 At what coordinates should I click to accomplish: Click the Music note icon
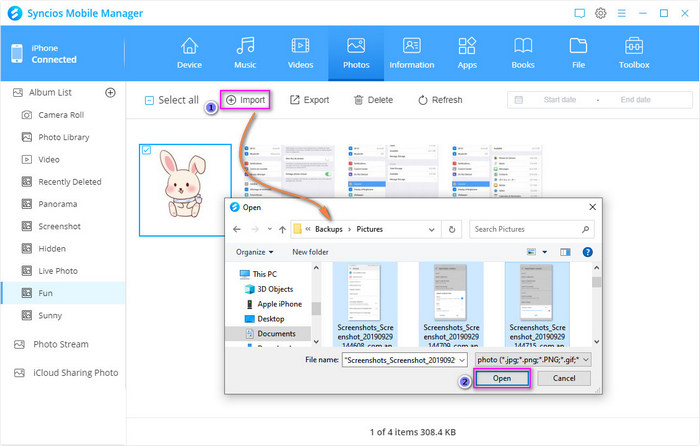(x=245, y=46)
